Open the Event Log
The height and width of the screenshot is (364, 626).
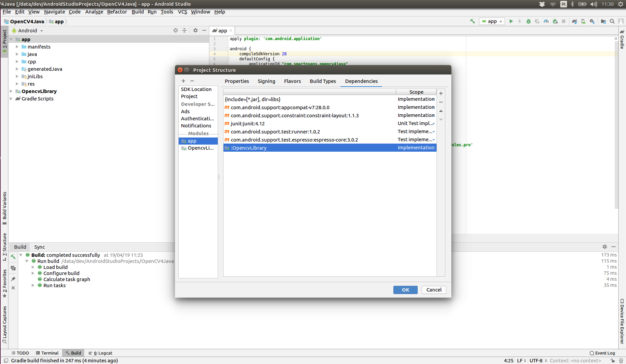[602, 353]
